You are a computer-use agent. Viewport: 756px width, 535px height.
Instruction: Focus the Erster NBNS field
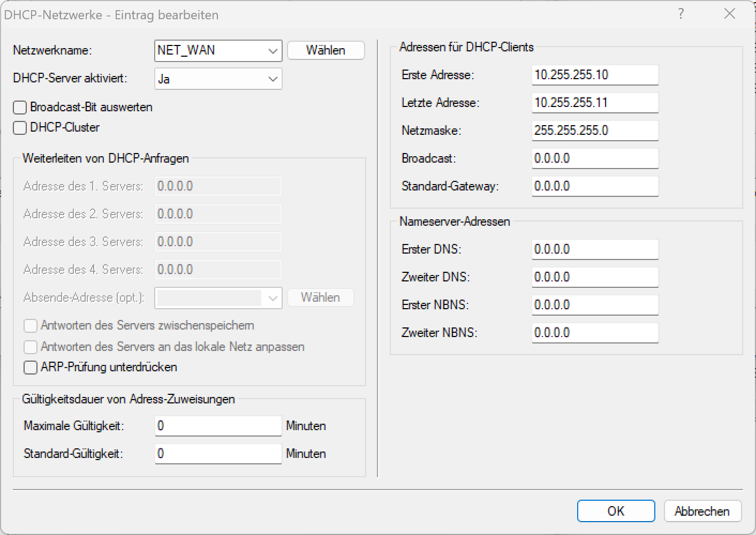594,305
